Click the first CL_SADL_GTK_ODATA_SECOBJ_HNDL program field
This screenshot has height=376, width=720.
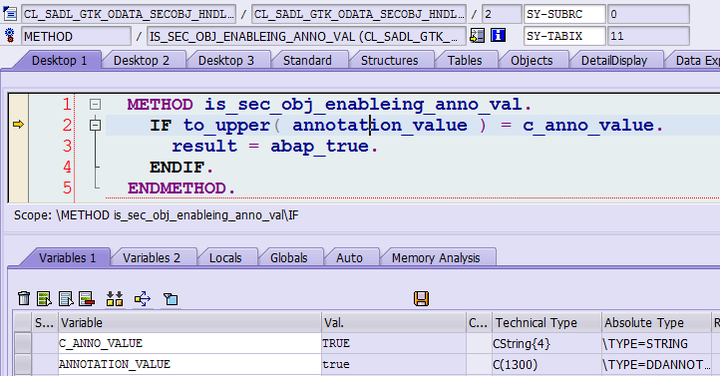point(129,14)
